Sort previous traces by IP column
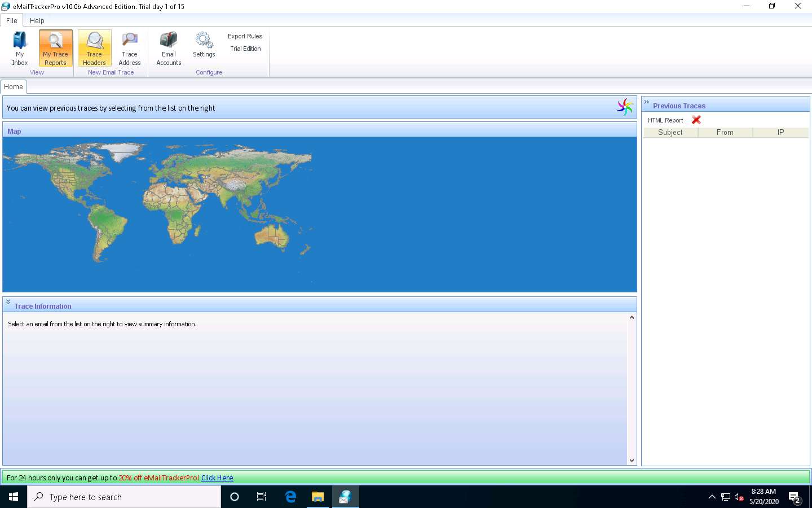 pyautogui.click(x=780, y=133)
